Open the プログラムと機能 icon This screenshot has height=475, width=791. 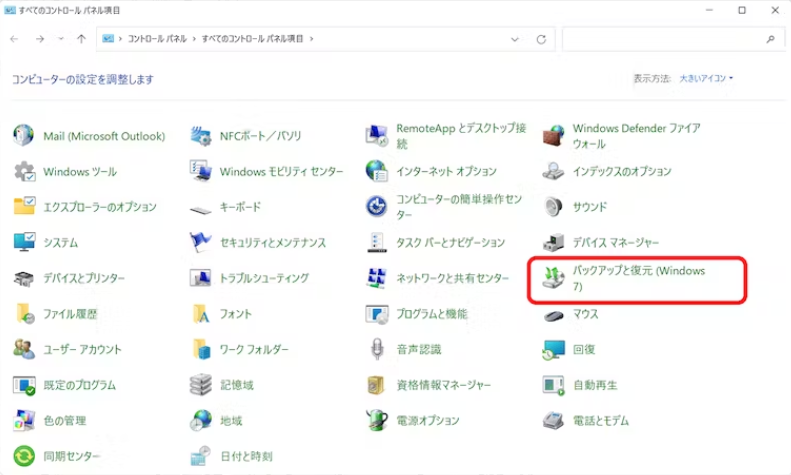click(376, 314)
